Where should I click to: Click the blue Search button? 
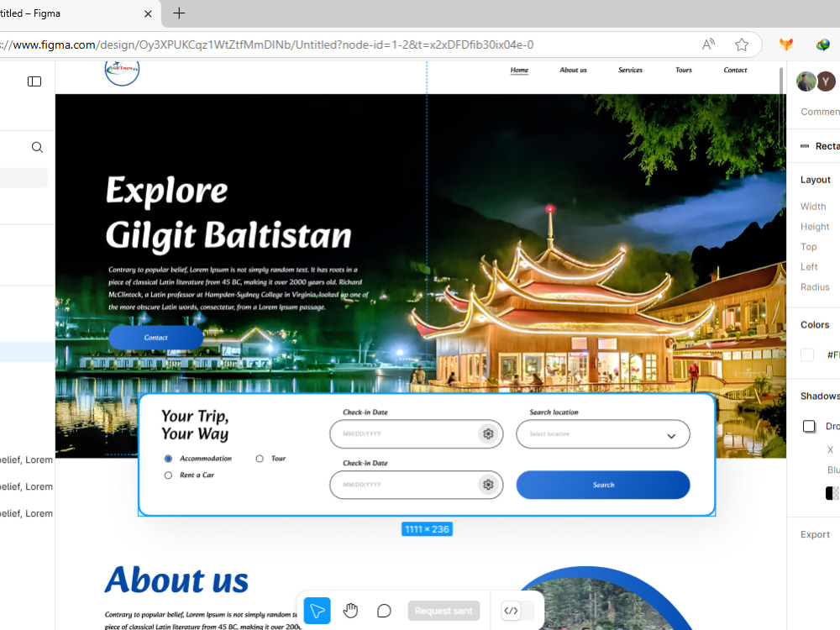point(602,485)
